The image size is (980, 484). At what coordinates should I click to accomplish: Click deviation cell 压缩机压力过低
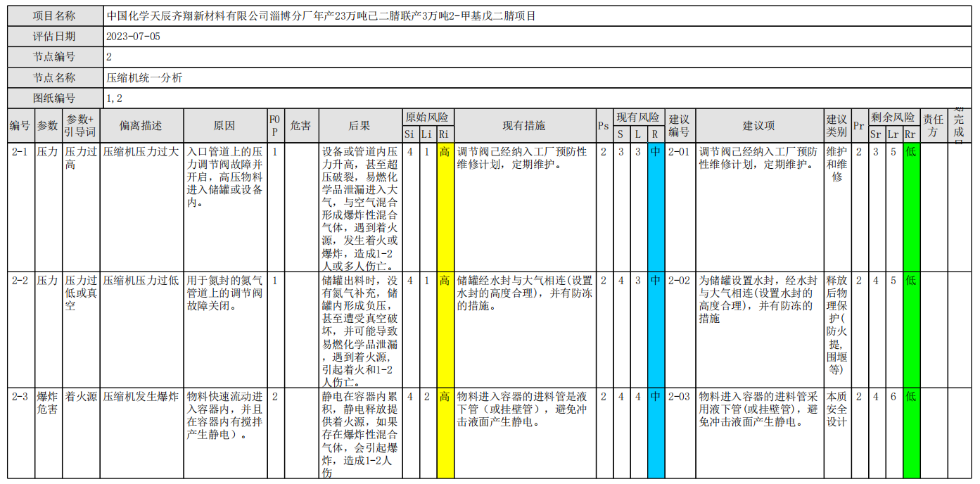(142, 328)
